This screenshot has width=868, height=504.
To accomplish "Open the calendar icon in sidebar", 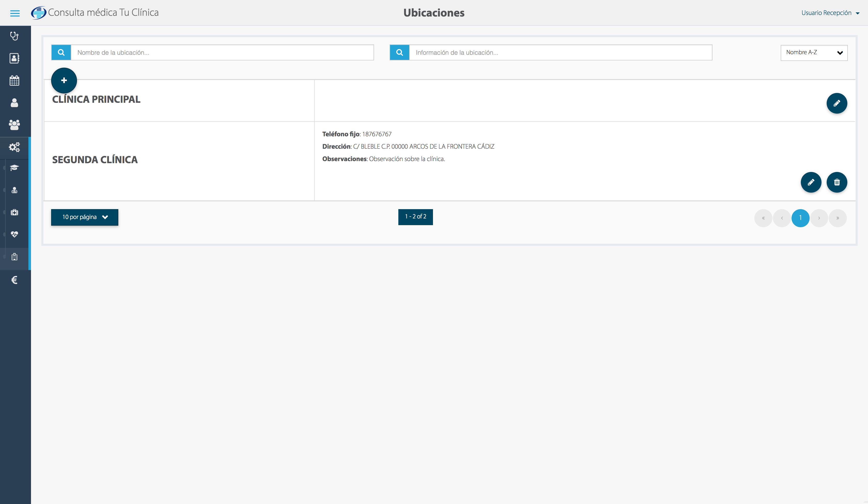I will (x=14, y=81).
